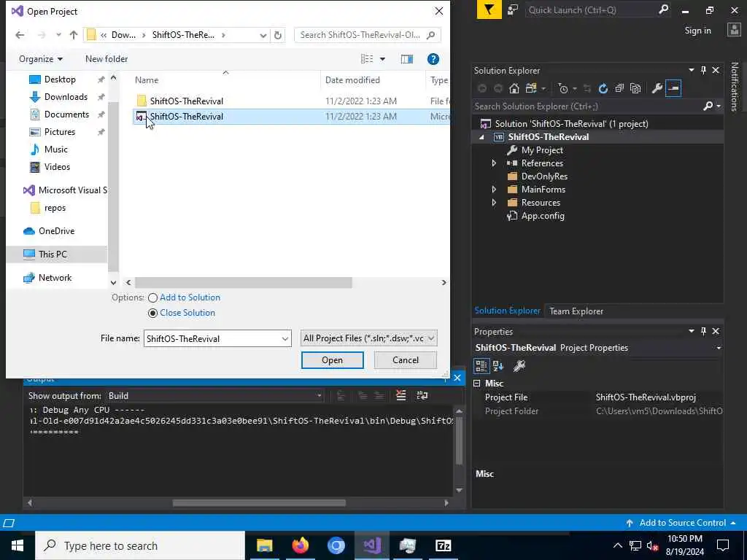Click the Open button

point(332,360)
